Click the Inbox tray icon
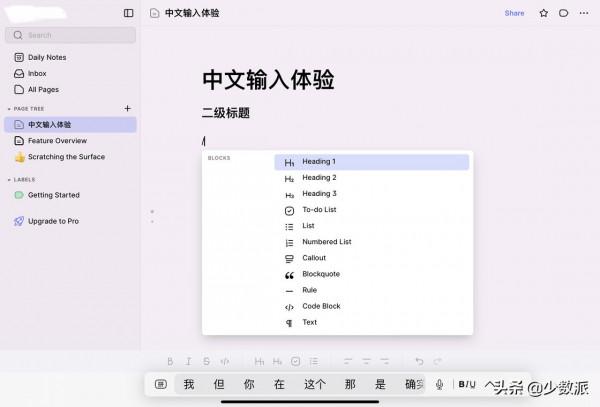This screenshot has height=407, width=600. click(x=19, y=73)
